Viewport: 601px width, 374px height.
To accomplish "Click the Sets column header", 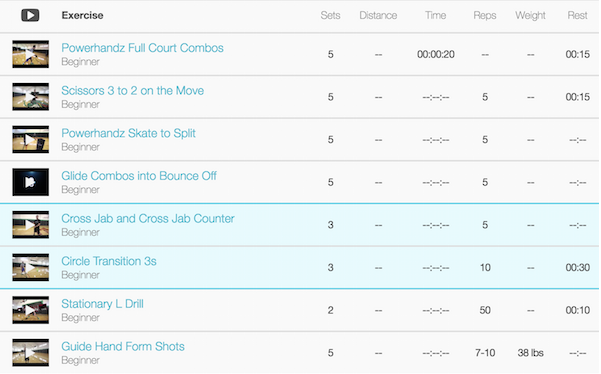I will pyautogui.click(x=330, y=15).
